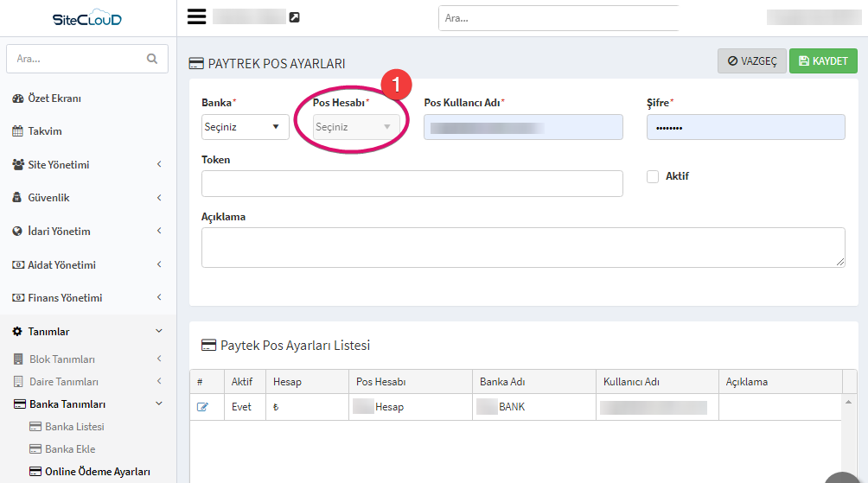Click the external link icon next to site name

point(295,17)
